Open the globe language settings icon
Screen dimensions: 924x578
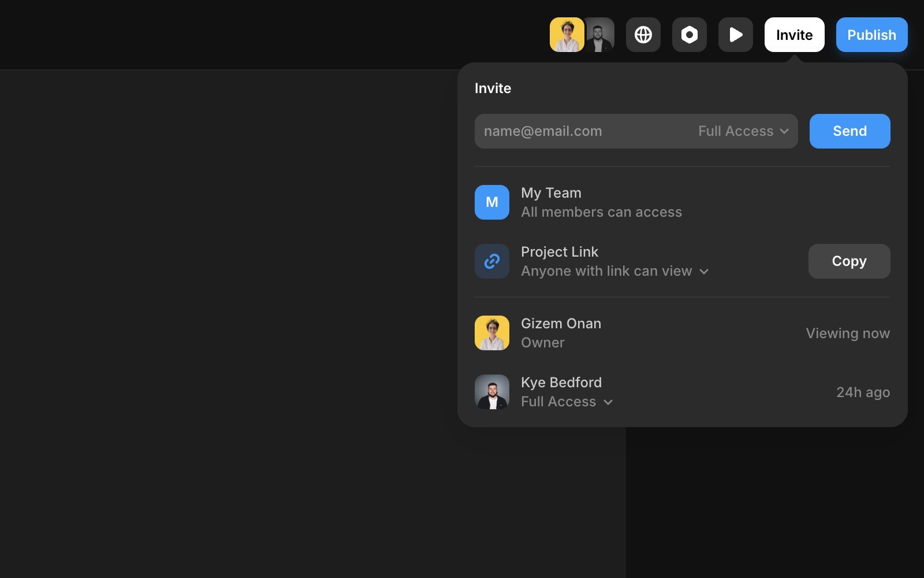[x=643, y=35]
